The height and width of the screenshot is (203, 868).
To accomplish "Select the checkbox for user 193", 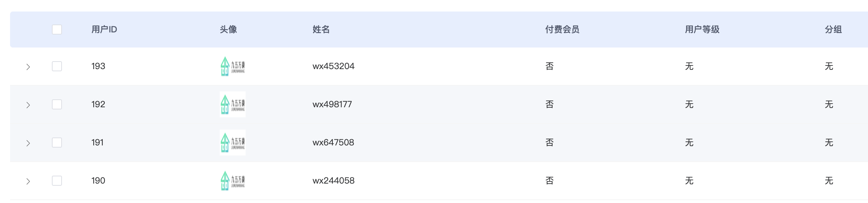I will pos(57,66).
